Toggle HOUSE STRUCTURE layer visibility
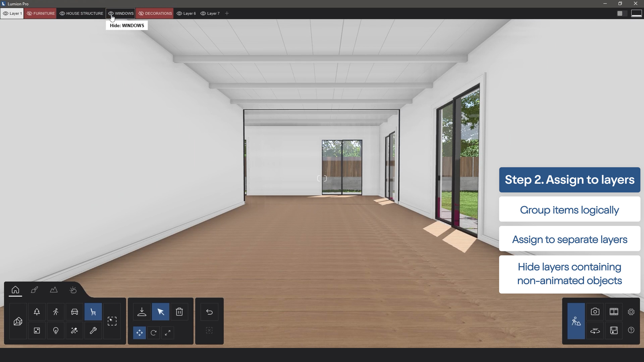The height and width of the screenshot is (362, 644). (62, 13)
